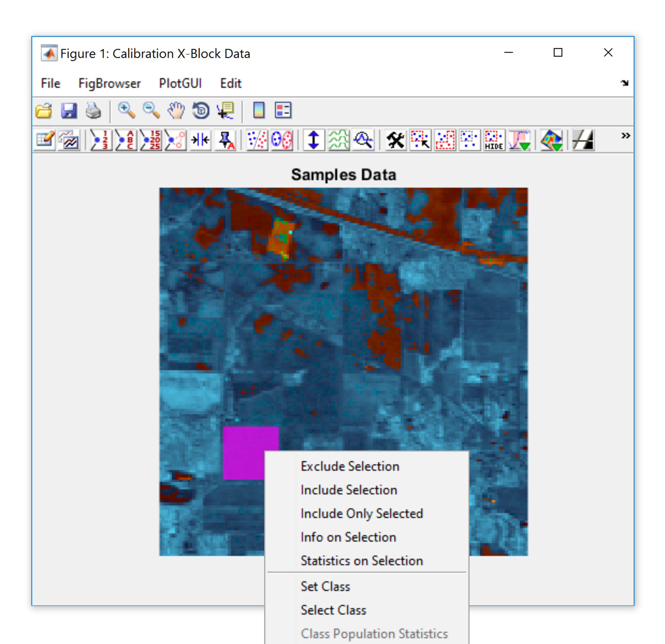Click the open folder toolbar icon

(x=44, y=111)
